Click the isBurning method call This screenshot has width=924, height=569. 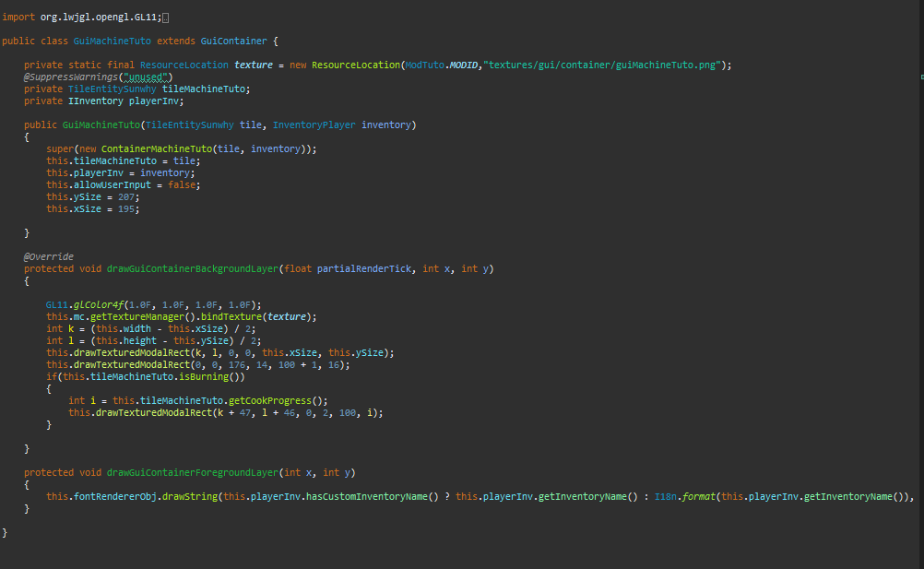[x=210, y=376]
